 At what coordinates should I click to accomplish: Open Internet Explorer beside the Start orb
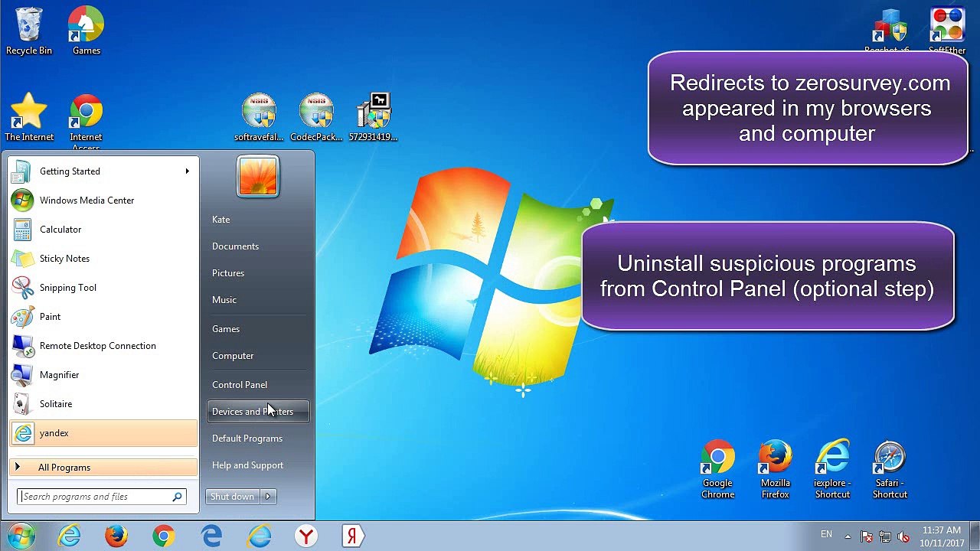[x=69, y=536]
